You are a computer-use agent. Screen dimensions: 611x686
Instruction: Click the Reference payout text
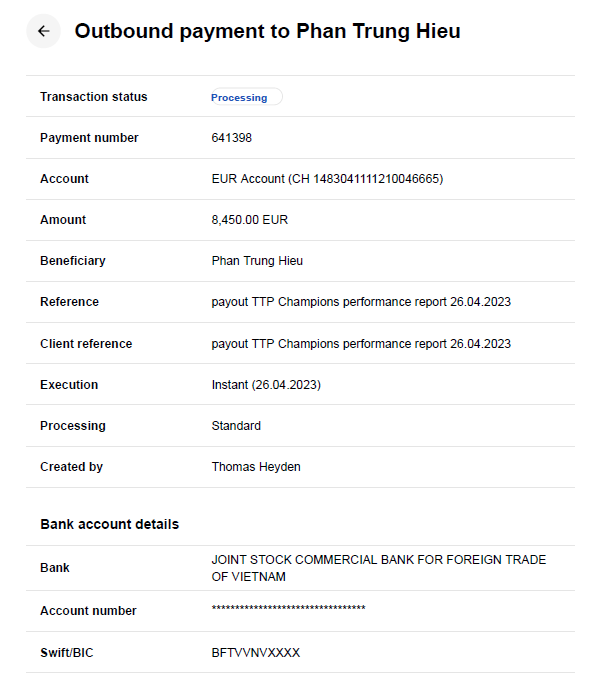point(361,302)
